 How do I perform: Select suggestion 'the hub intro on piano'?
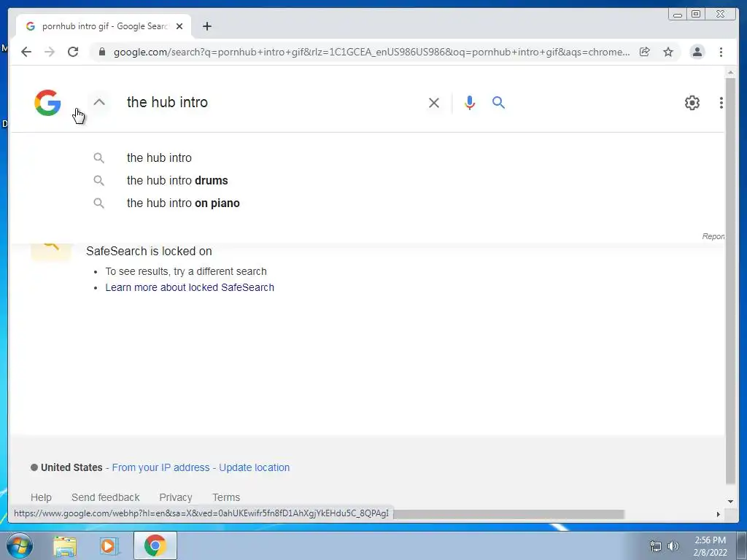click(183, 203)
